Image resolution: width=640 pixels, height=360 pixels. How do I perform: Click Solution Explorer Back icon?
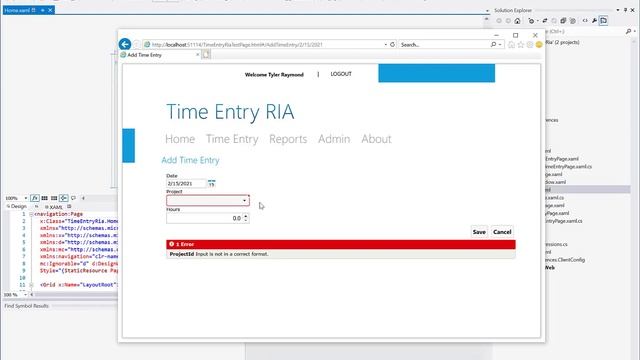(499, 21)
